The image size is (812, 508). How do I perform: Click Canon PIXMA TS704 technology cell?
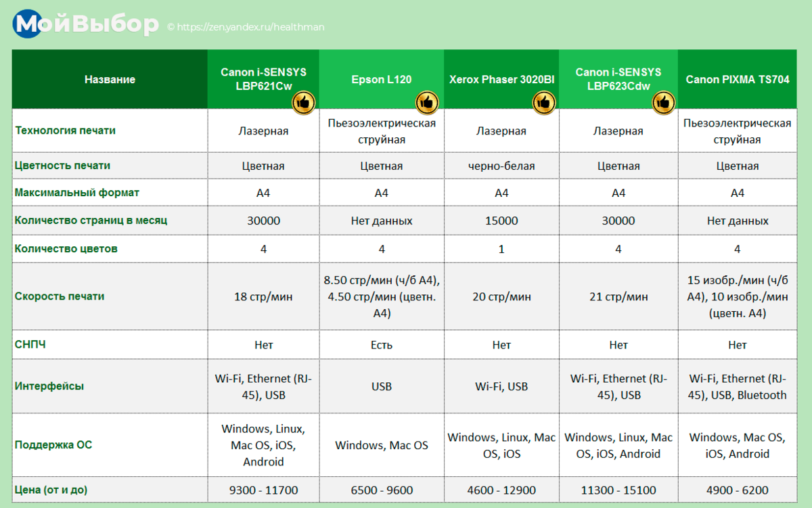(x=738, y=131)
